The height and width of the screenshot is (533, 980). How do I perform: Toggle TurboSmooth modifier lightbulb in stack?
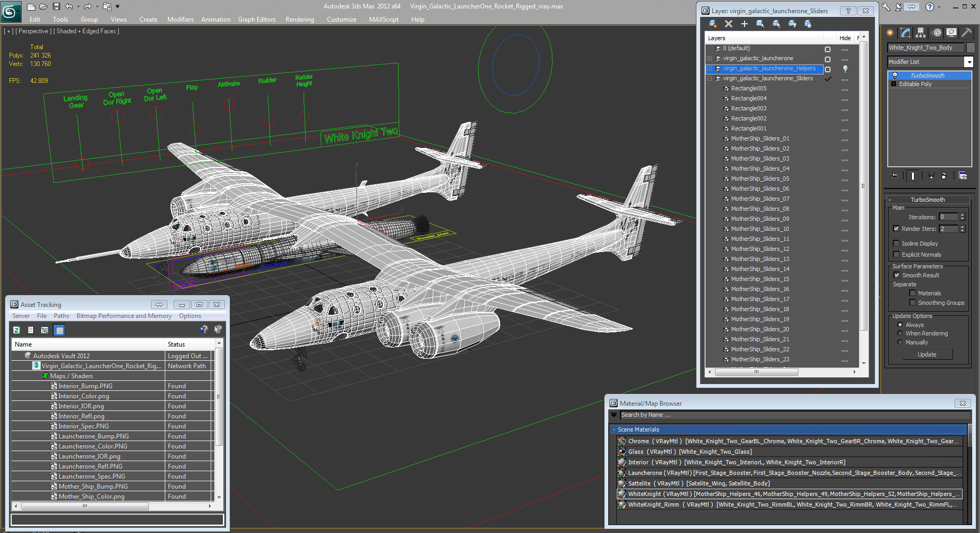click(x=895, y=76)
